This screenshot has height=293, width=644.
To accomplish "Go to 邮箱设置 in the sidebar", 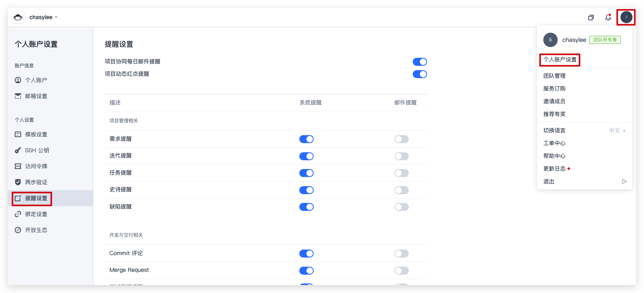I will pyautogui.click(x=36, y=96).
